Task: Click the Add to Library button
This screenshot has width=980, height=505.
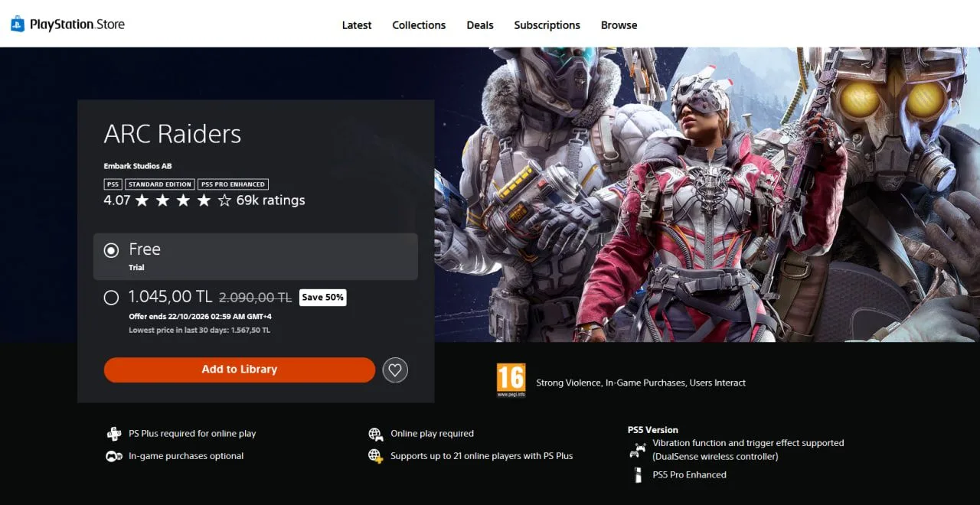Action: pos(240,370)
